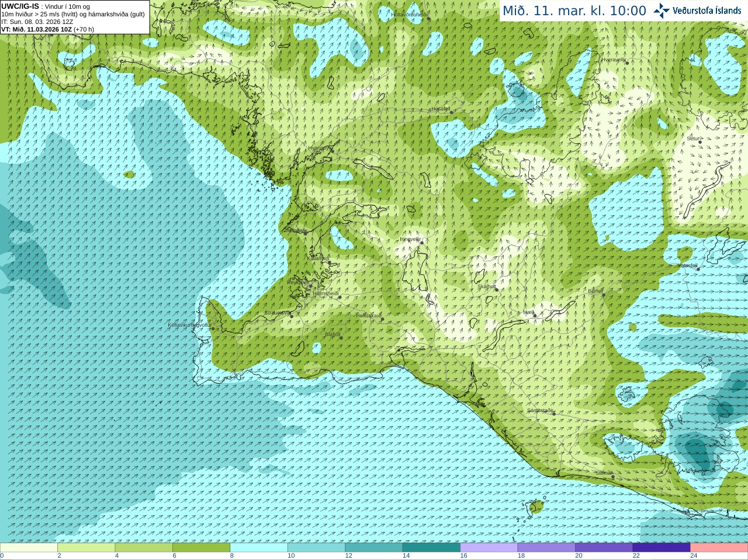
Task: Select the 20–22 m/s violet legend swatch
Action: click(604, 548)
